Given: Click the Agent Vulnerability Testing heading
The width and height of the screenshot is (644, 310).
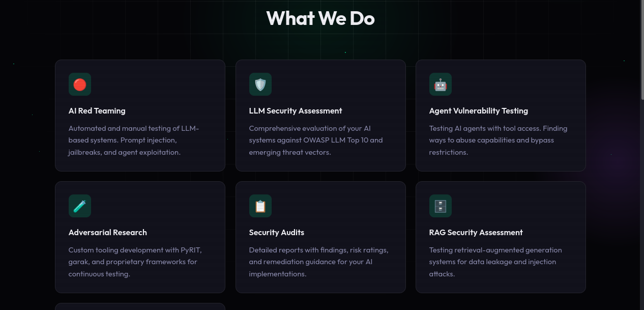Looking at the screenshot, I should pyautogui.click(x=478, y=110).
